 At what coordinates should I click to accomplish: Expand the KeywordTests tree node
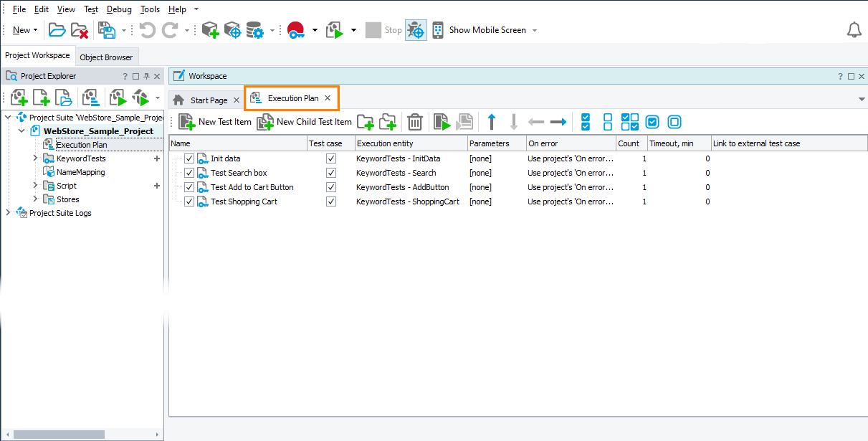point(35,158)
